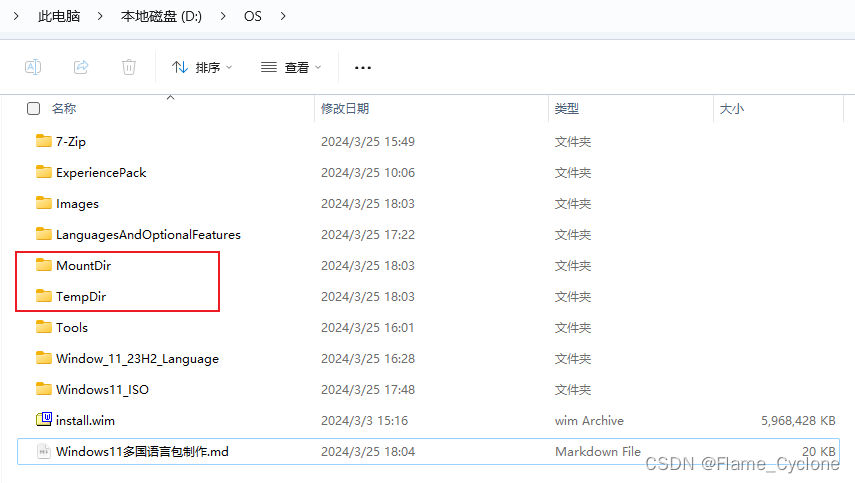
Task: Click the date 2024/3/25 16:01
Action: 368,328
